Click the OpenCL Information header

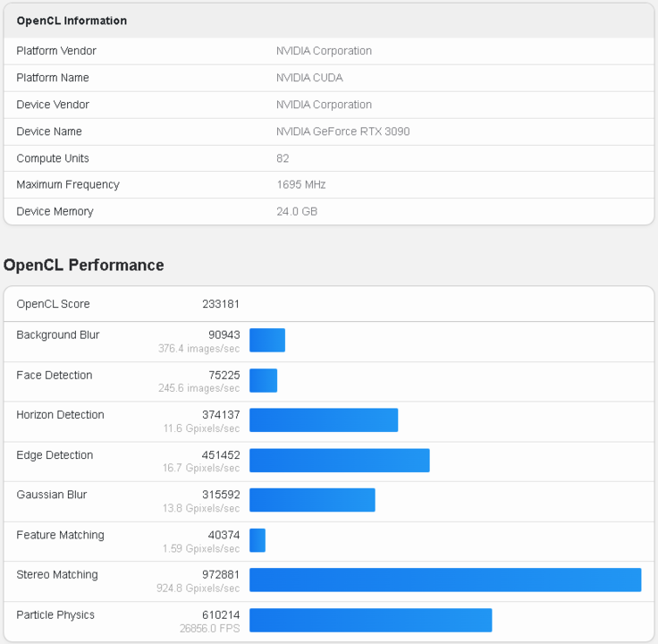coord(72,21)
